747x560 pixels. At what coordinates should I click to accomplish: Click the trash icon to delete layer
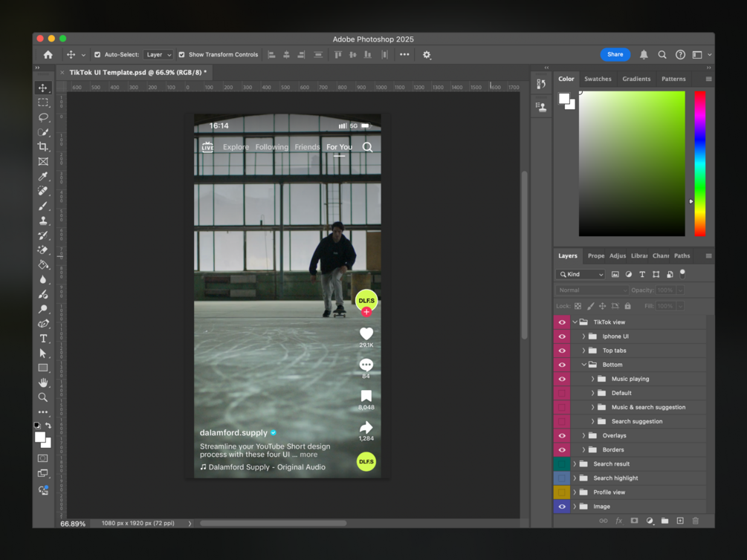[696, 521]
